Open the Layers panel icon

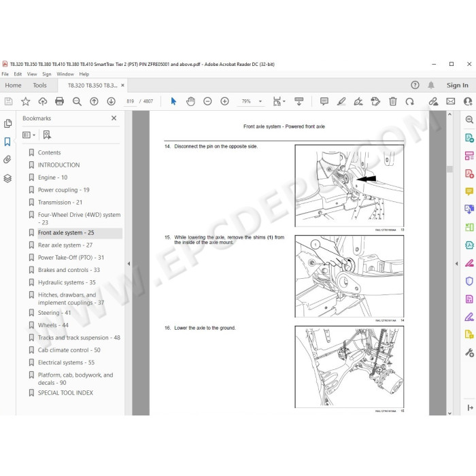[x=7, y=178]
